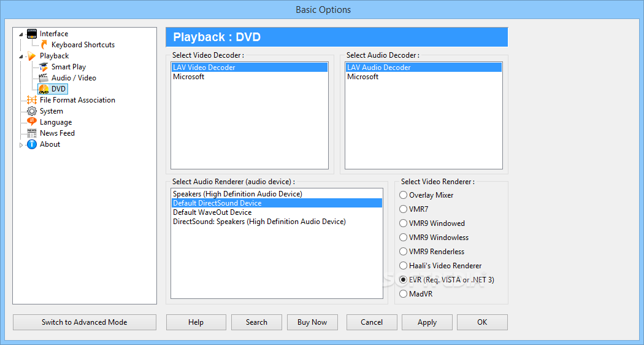The image size is (644, 345).
Task: Cancel the options dialog
Action: pyautogui.click(x=372, y=322)
